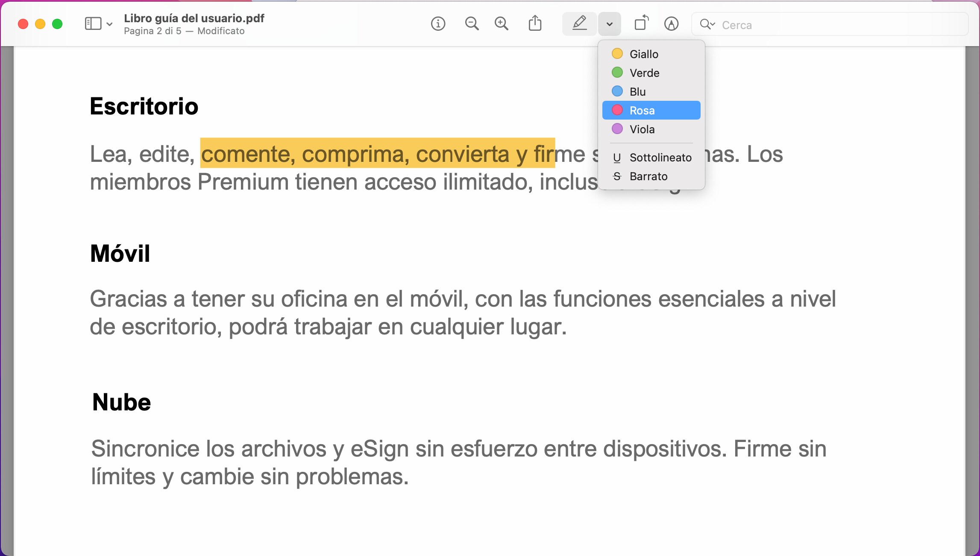Click paragraph starting 'Gracias a tener su oficina'
This screenshot has height=556, width=980.
(x=463, y=313)
